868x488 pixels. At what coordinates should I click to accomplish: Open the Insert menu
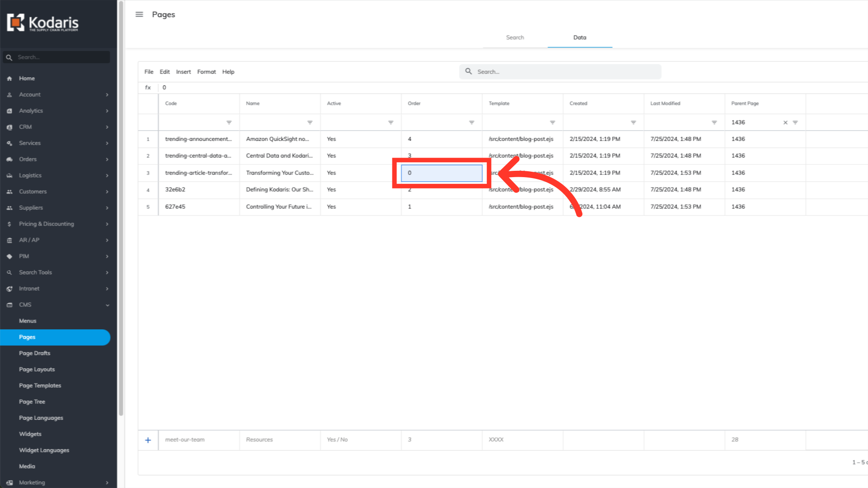(x=183, y=72)
